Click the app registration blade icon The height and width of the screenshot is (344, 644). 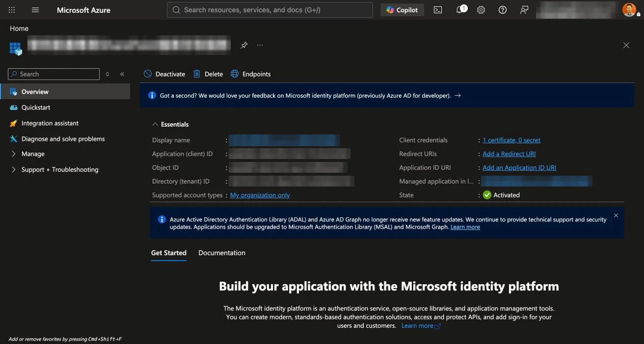pyautogui.click(x=16, y=49)
